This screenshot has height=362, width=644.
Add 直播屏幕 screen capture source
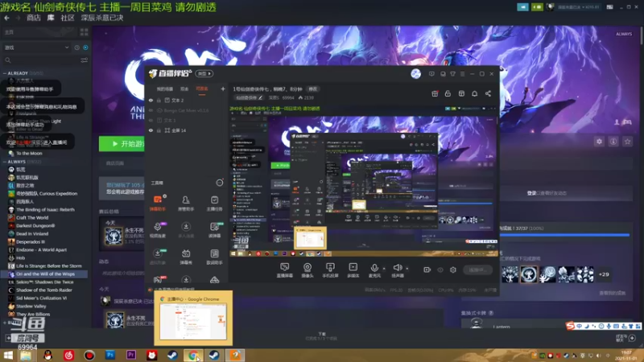click(284, 270)
